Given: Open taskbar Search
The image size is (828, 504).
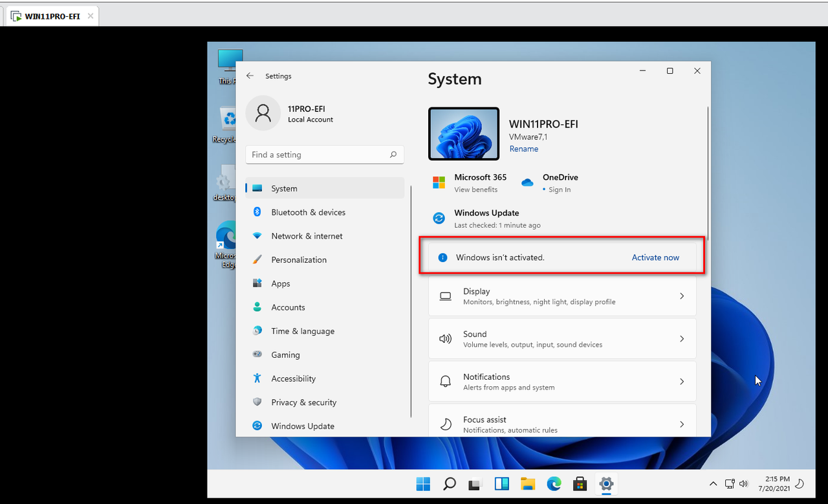Looking at the screenshot, I should [x=449, y=483].
